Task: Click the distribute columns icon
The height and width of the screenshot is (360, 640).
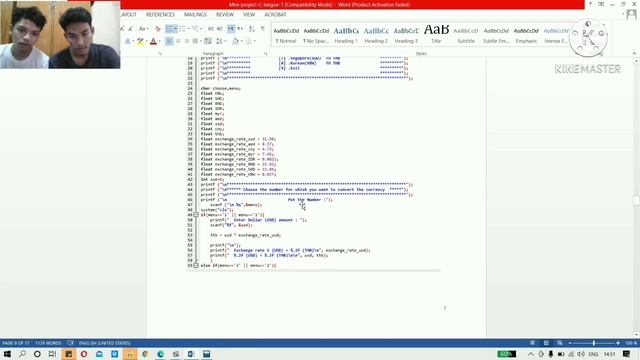Action: click(x=208, y=41)
